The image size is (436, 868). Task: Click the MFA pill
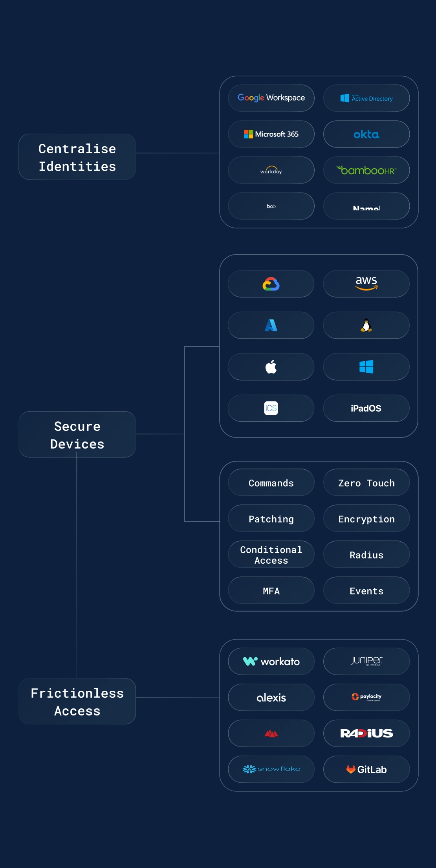click(x=271, y=590)
